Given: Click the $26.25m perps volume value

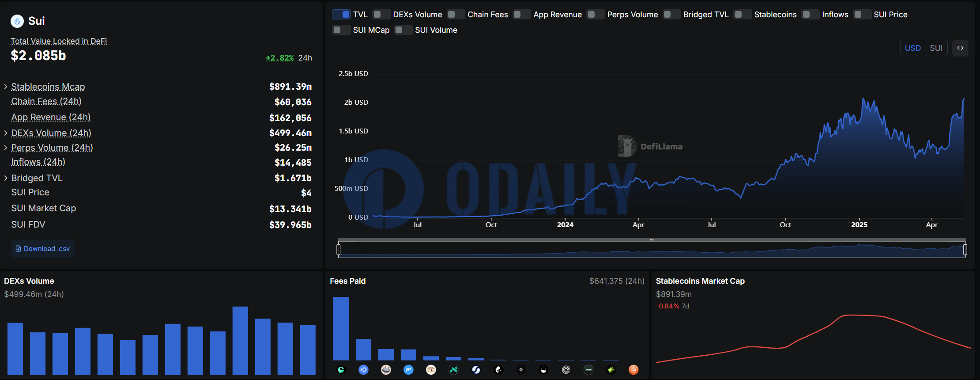Looking at the screenshot, I should [293, 148].
